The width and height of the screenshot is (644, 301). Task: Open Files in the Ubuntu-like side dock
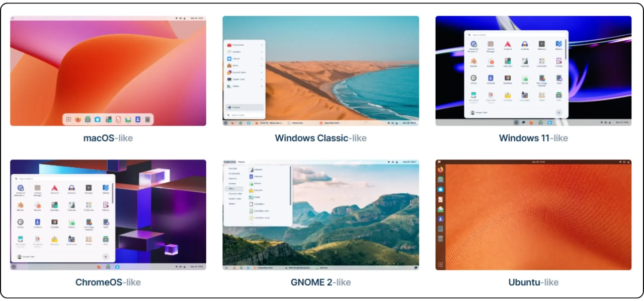point(440,179)
